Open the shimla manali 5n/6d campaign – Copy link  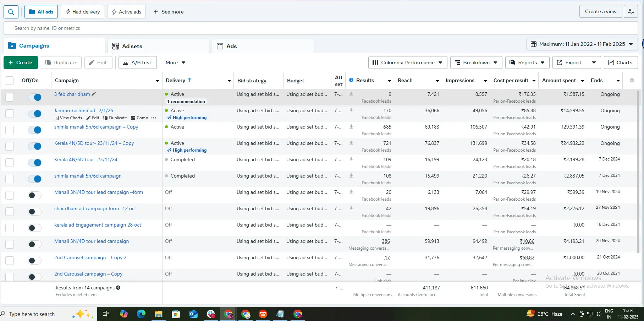click(96, 127)
